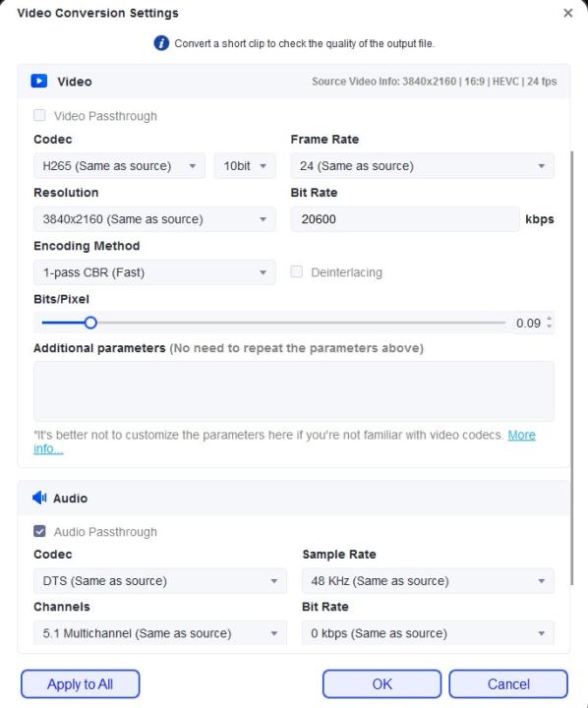Close the Video Conversion Settings dialog
This screenshot has height=708, width=588.
pyautogui.click(x=568, y=13)
